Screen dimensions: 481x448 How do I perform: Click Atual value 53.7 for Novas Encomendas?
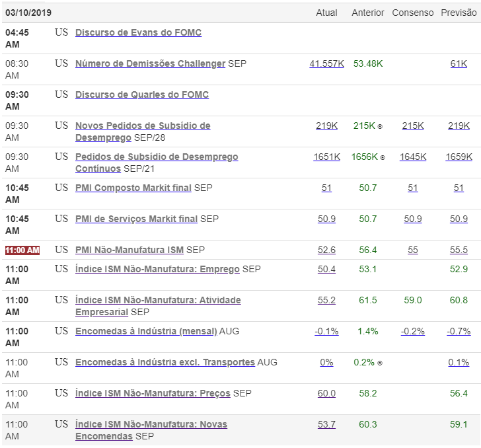point(326,424)
